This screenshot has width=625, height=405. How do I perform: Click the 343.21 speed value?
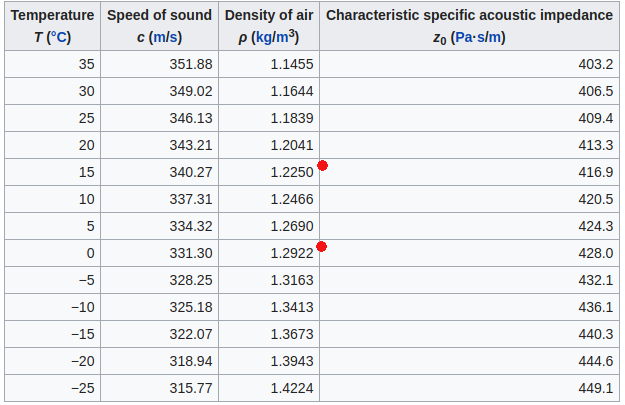coord(191,145)
